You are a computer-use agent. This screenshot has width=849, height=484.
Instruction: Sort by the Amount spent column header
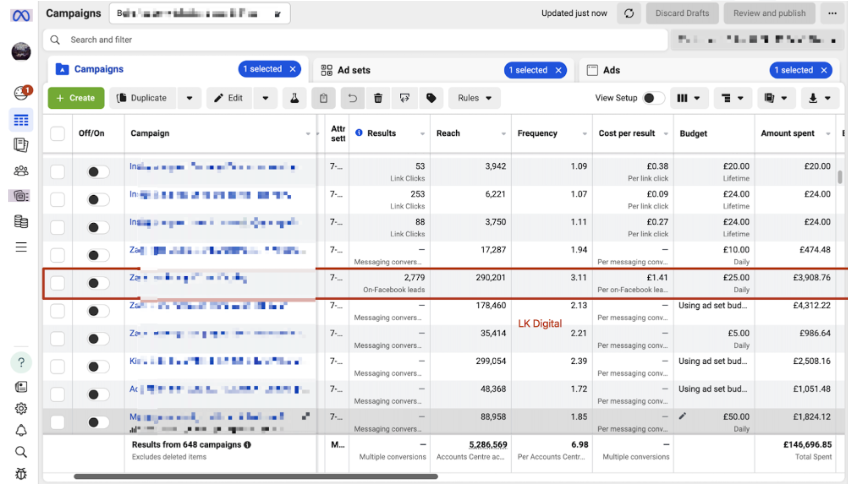tap(787, 133)
